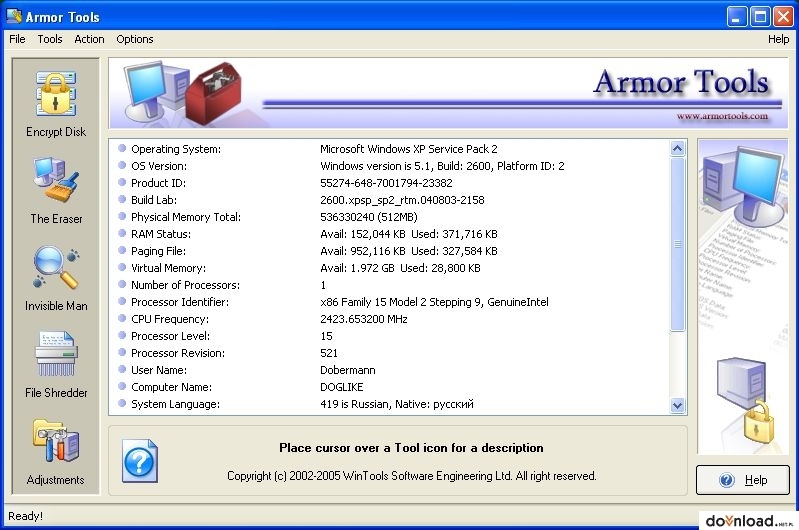Viewport: 799px width, 530px height.
Task: Close the Armor Tools window
Action: (783, 17)
